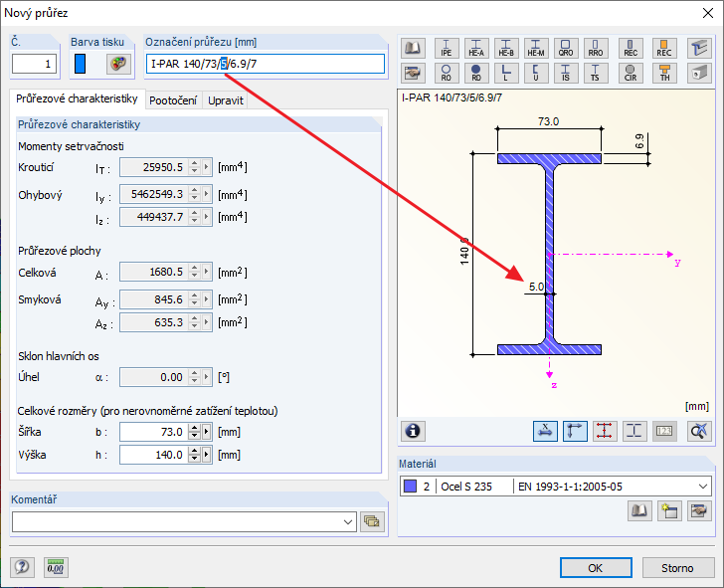Select the RO round tube section icon
Screen dimensions: 724x588
click(x=447, y=73)
